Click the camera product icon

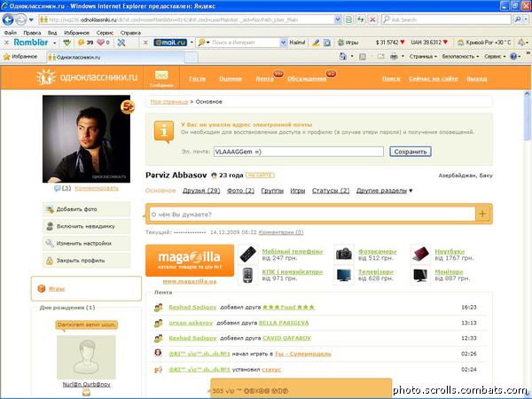click(344, 254)
